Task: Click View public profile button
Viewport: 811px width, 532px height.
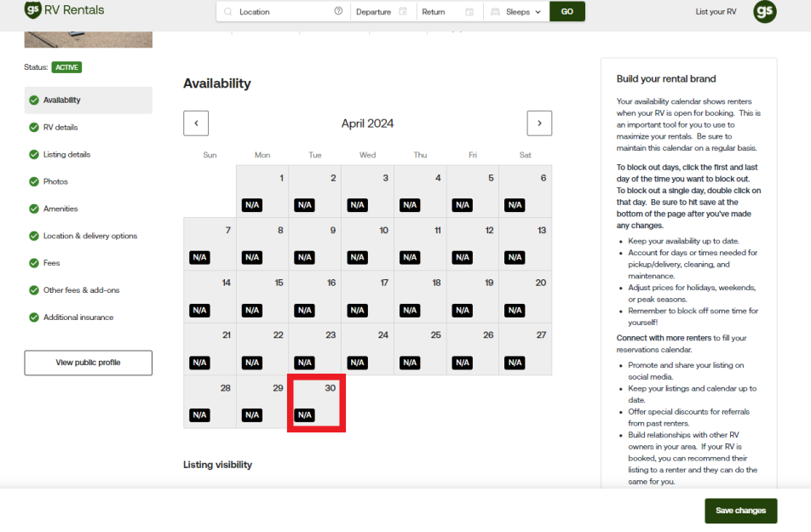Action: click(88, 363)
